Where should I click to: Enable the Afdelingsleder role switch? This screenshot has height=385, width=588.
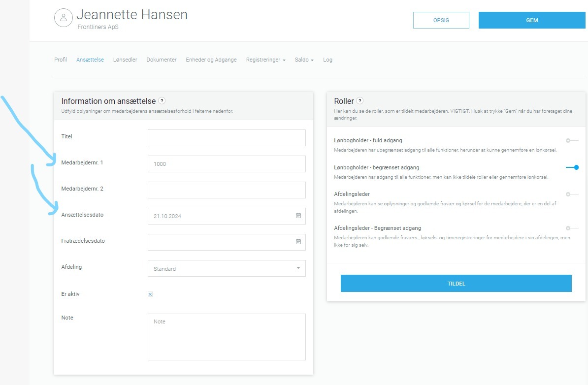[572, 194]
